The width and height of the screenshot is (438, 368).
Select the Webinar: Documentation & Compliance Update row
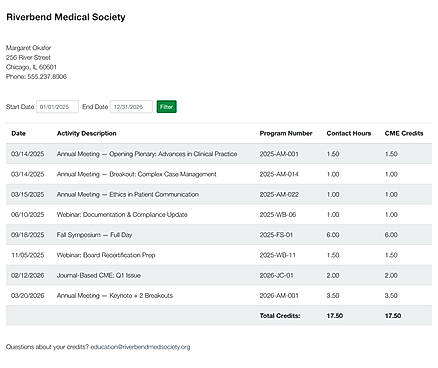(x=219, y=215)
